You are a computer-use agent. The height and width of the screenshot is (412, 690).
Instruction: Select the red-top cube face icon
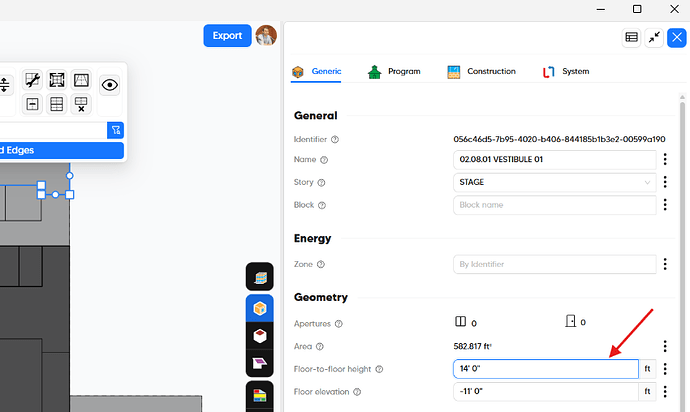tap(260, 336)
